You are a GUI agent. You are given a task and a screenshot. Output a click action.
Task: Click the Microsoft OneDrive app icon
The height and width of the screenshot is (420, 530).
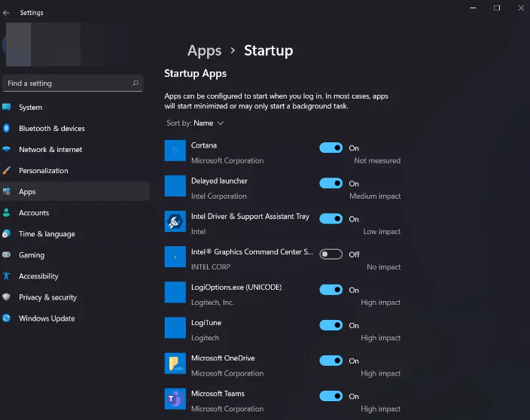pyautogui.click(x=175, y=364)
